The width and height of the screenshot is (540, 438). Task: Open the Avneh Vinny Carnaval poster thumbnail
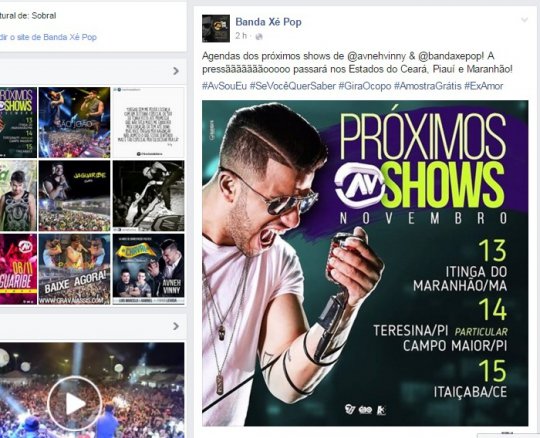pos(148,269)
